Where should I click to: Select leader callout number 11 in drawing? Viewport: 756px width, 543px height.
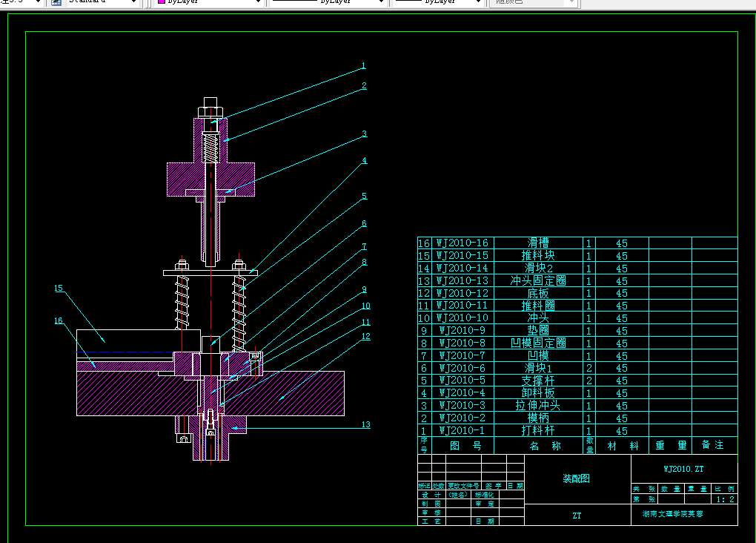coord(366,323)
